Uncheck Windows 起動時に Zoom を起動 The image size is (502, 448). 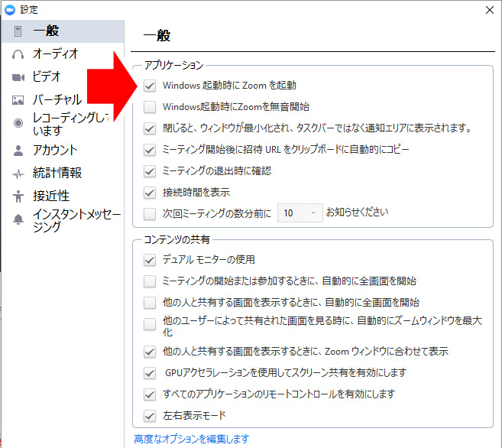click(x=150, y=86)
